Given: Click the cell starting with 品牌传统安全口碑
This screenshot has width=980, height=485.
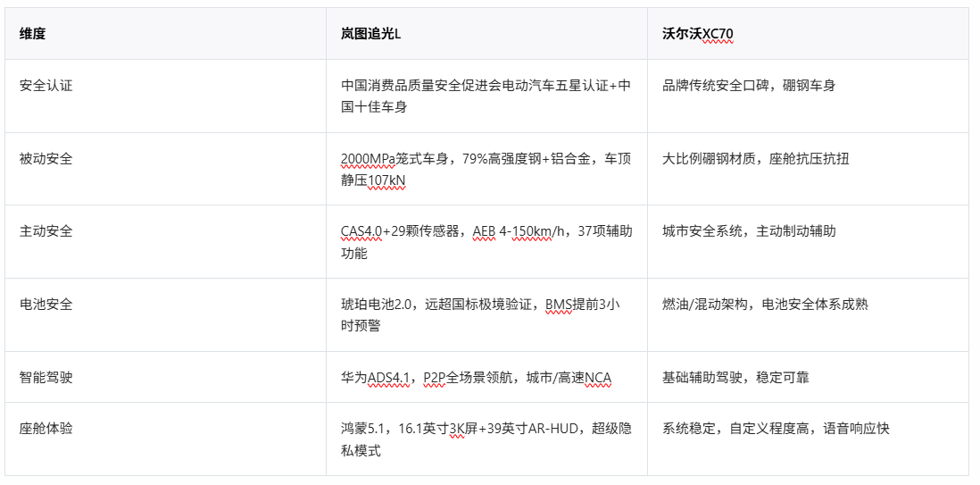Looking at the screenshot, I should [808, 96].
